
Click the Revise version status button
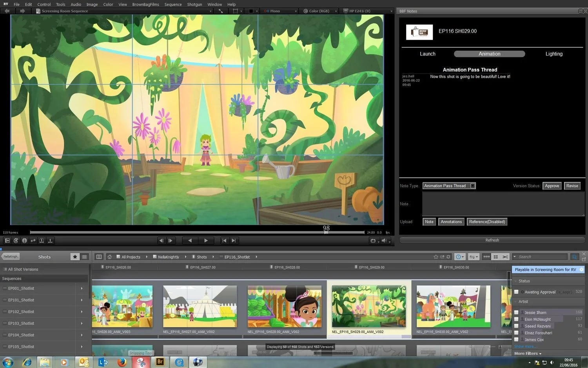pos(572,186)
